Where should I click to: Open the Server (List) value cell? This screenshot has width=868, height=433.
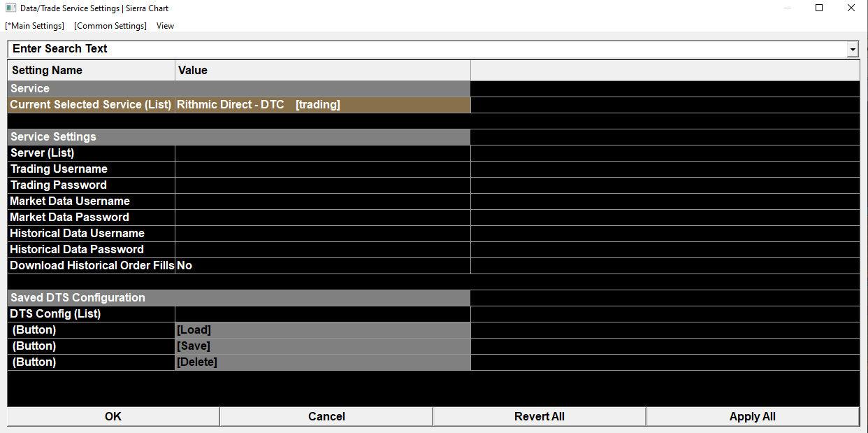323,153
